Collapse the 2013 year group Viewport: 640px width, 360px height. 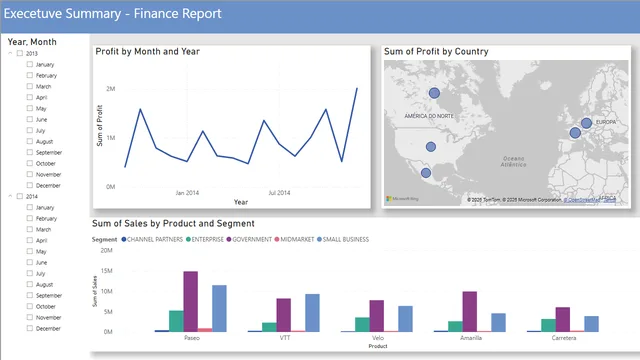[x=10, y=53]
